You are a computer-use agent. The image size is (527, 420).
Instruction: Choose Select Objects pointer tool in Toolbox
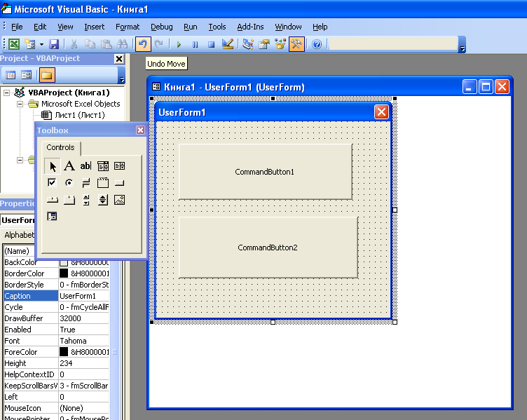(53, 166)
